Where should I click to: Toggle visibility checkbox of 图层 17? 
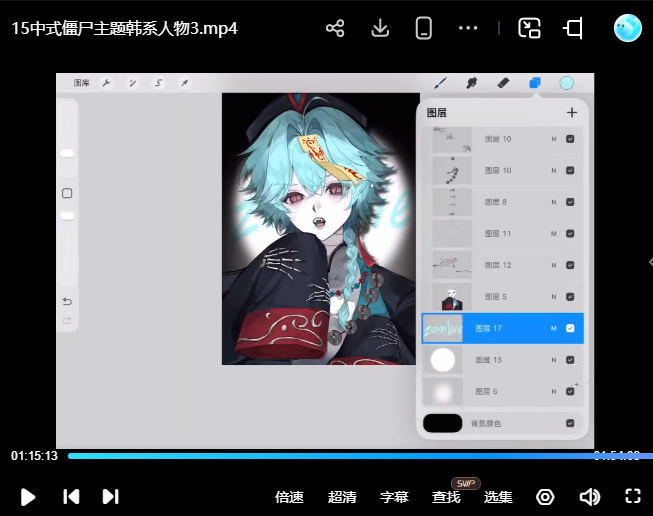click(x=570, y=328)
